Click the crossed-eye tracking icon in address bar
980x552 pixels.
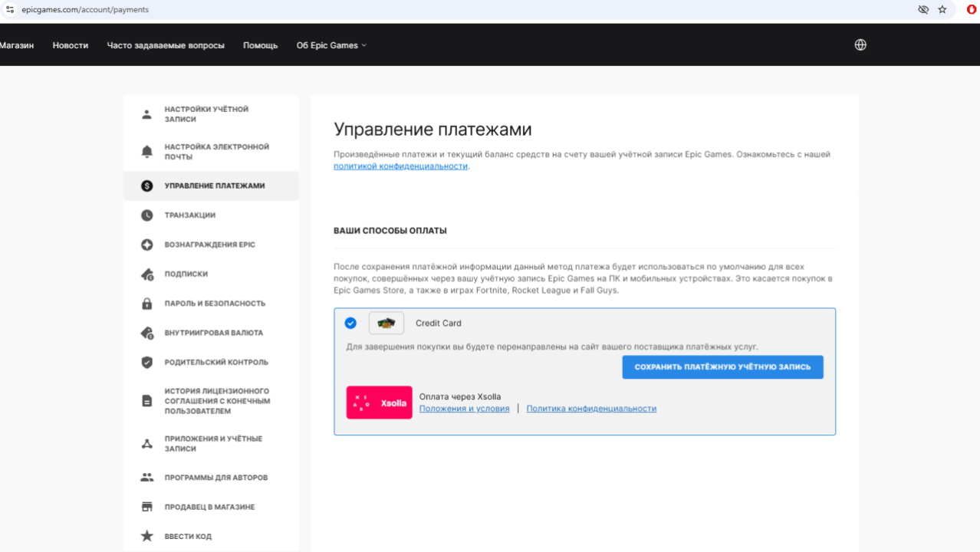923,9
